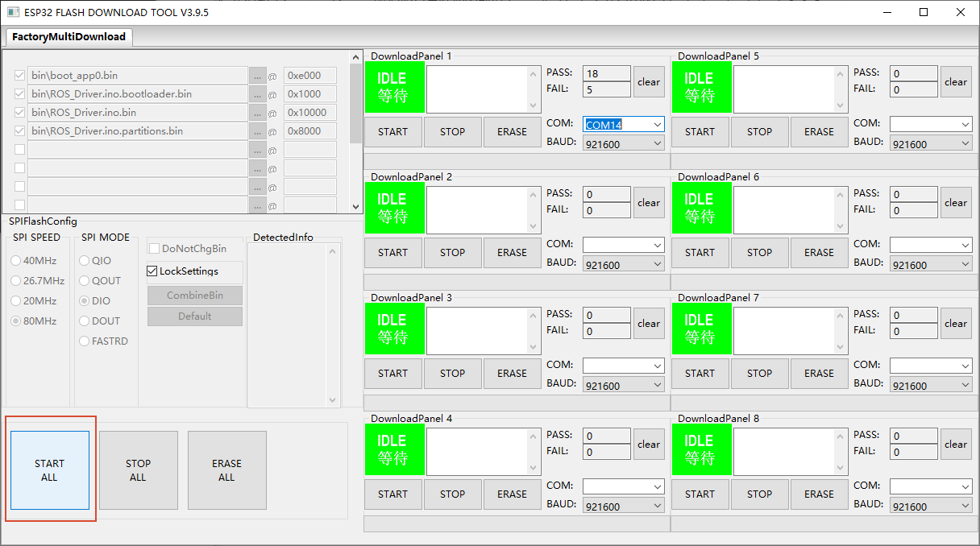Select 20MHz SPI speed
The image size is (980, 546).
(15, 301)
